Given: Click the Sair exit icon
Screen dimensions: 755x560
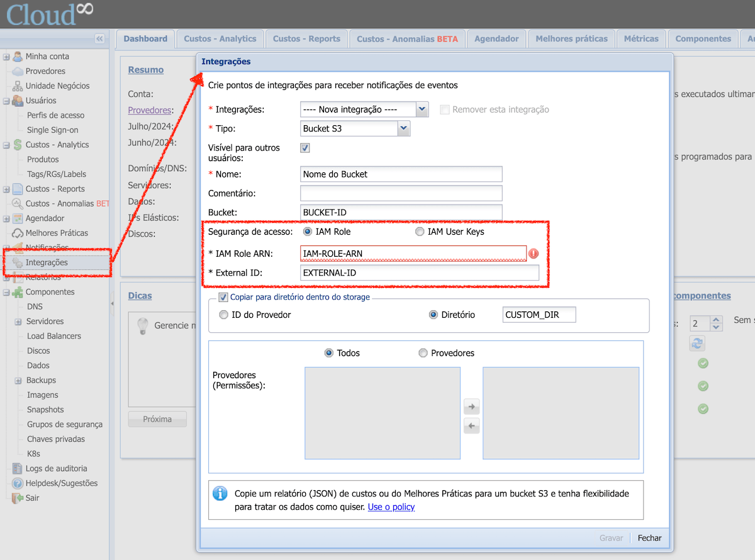Looking at the screenshot, I should click(x=18, y=498).
